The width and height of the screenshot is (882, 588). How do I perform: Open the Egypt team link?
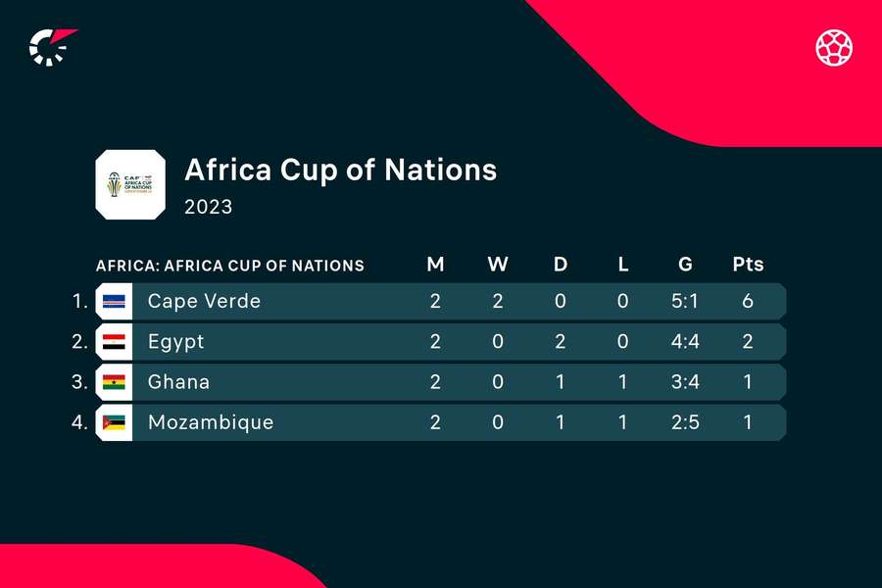(175, 342)
